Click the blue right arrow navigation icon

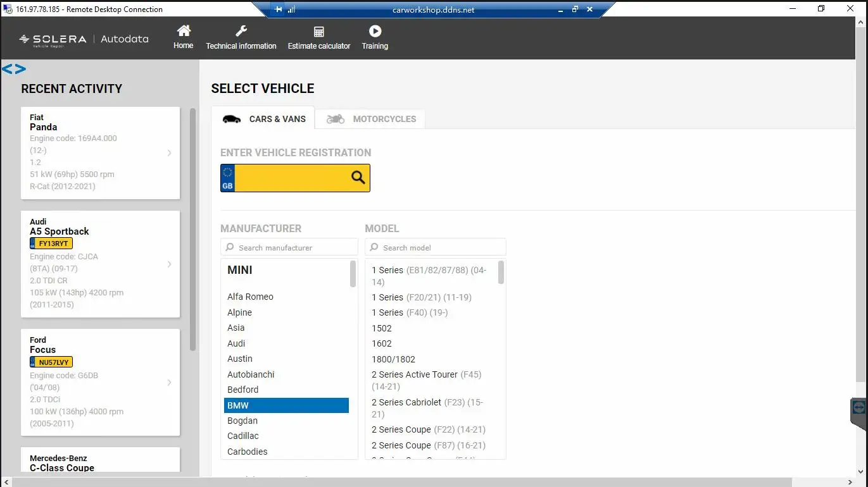tap(20, 69)
